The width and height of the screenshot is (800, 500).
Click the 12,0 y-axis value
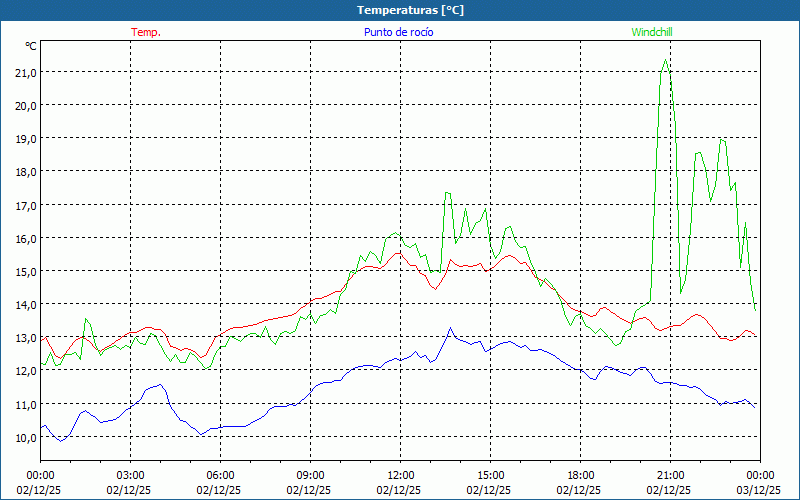pyautogui.click(x=25, y=371)
